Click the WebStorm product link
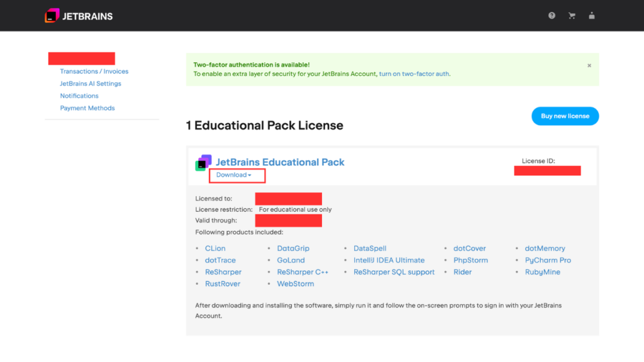The image size is (644, 362). [x=295, y=284]
